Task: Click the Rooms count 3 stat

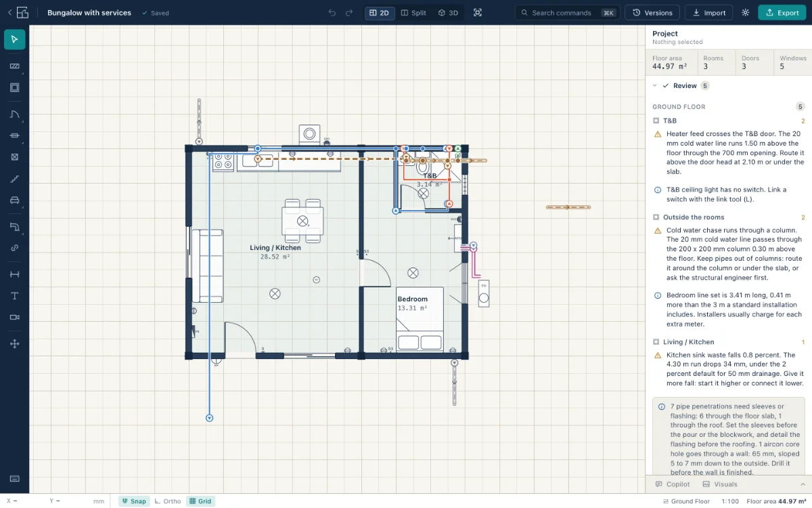Action: point(716,62)
